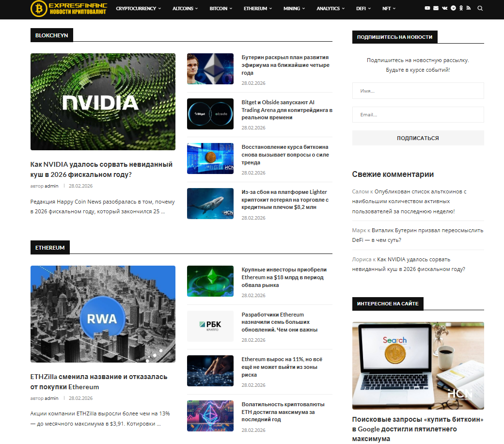
Task: Click the email envelope icon in header
Action: pyautogui.click(x=436, y=8)
